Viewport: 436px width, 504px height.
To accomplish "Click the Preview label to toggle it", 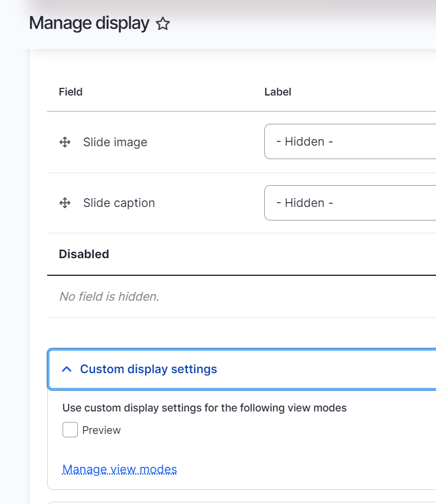I will [x=102, y=430].
